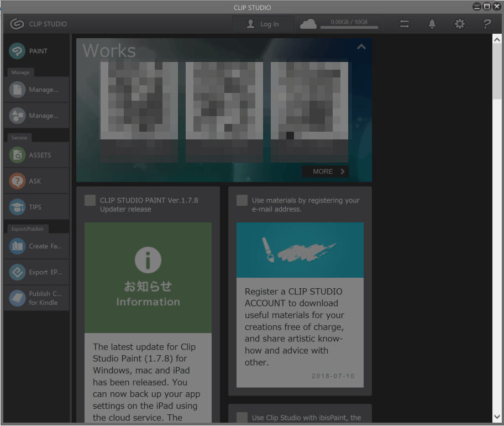The image size is (504, 426).
Task: Open the Create Fanzine item
Action: (36, 246)
